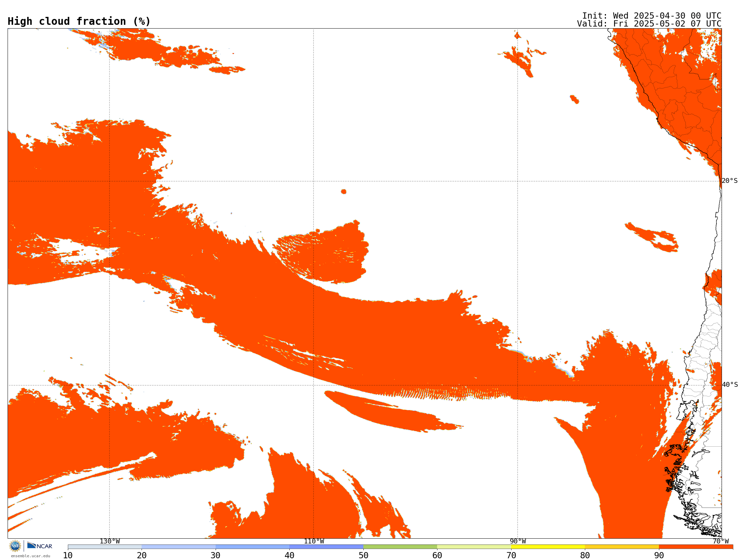Click the 80–90 gold colorbar swatch

(622, 547)
